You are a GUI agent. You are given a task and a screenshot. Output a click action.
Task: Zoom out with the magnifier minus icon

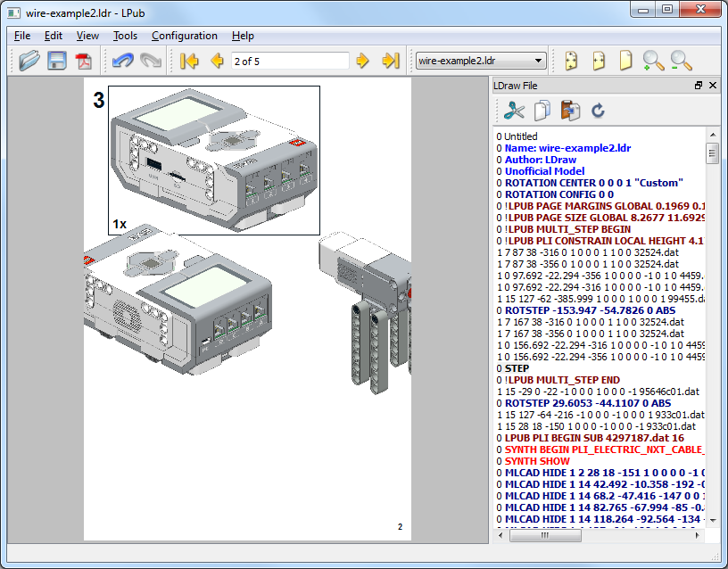pyautogui.click(x=681, y=61)
